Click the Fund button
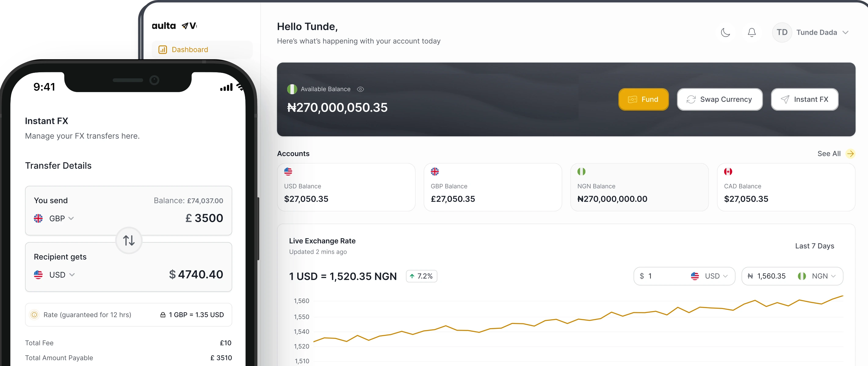868x366 pixels. pos(643,99)
